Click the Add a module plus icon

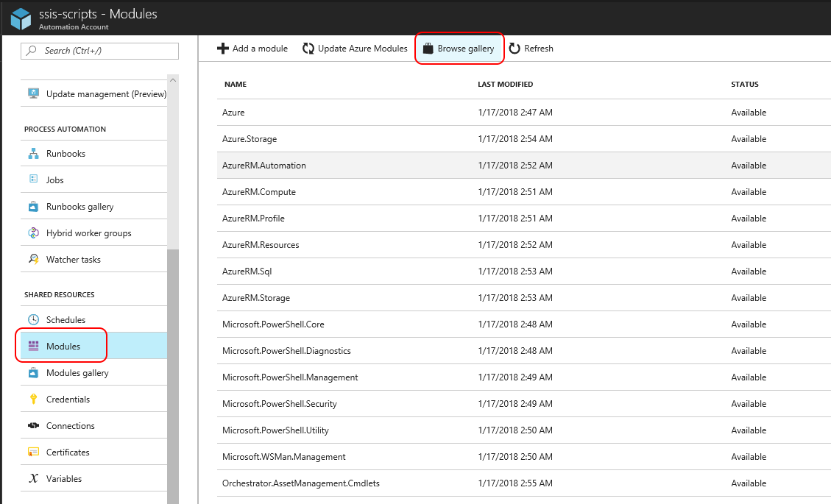point(222,48)
